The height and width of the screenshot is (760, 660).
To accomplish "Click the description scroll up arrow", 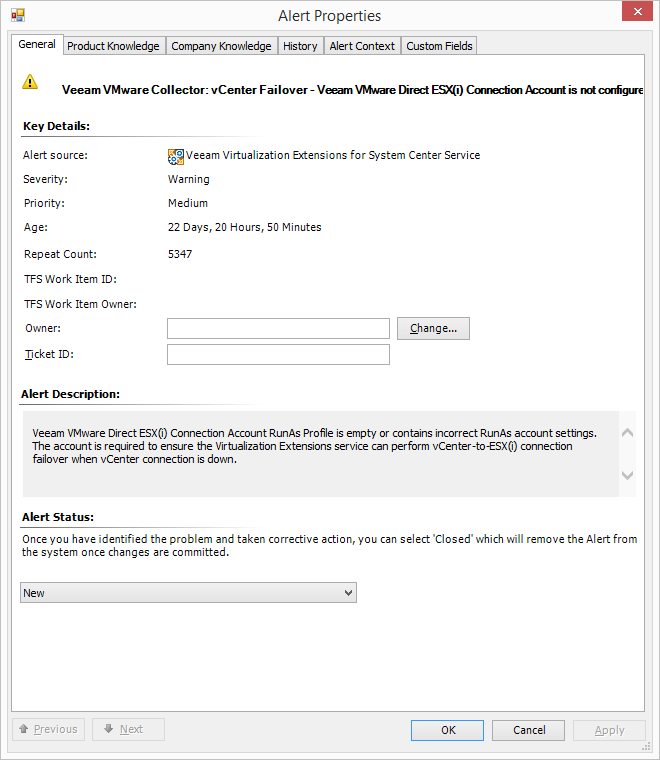I will [x=628, y=432].
